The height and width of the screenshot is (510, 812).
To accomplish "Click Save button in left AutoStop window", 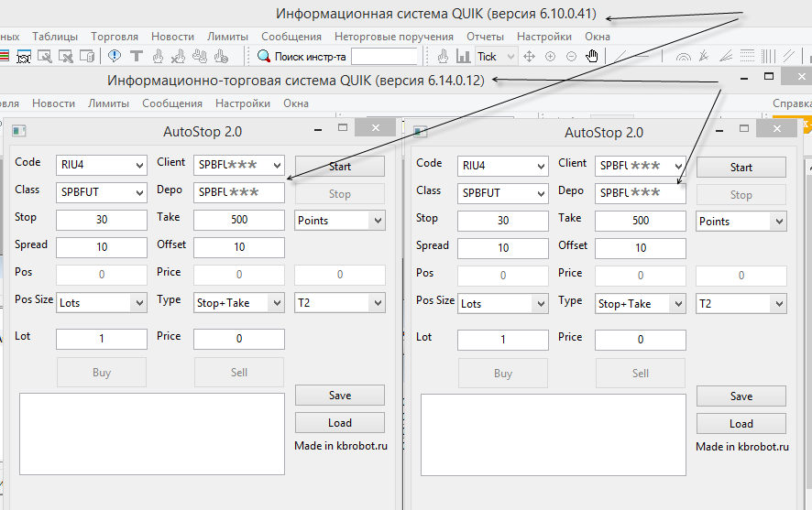I will pyautogui.click(x=340, y=396).
